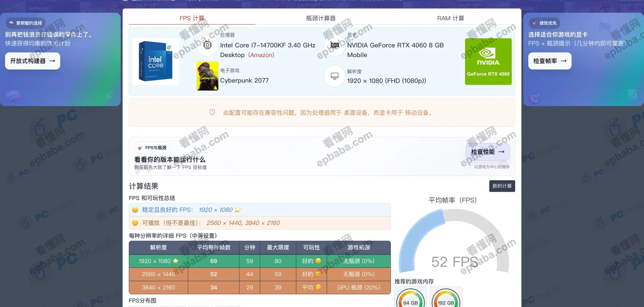This screenshot has height=307, width=644.
Task: Open the 瓶颈计算器 tab
Action: (x=321, y=18)
